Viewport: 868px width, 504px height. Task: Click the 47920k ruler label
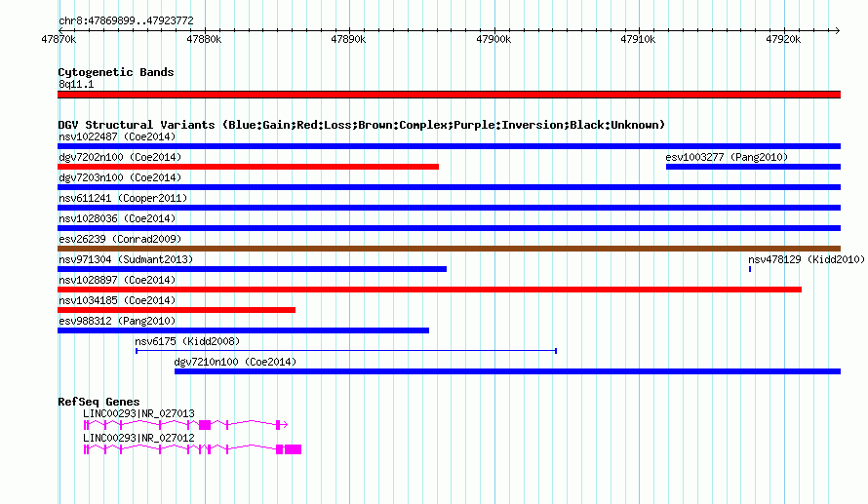point(783,39)
